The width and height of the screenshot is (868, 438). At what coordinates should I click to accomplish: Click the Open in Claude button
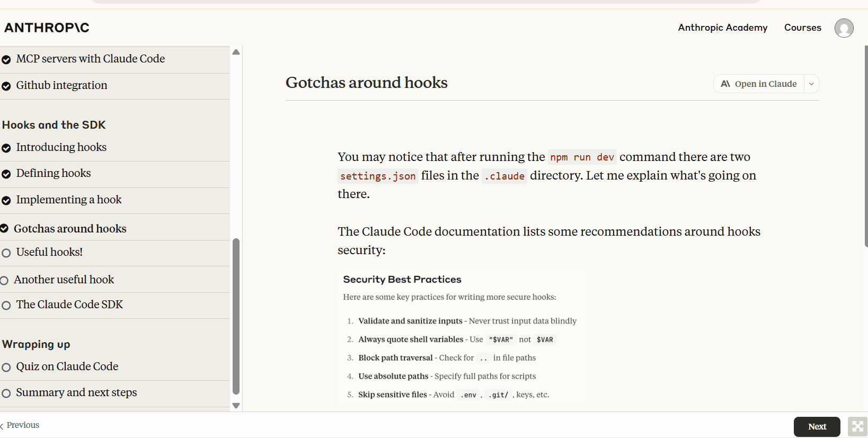[x=759, y=84]
